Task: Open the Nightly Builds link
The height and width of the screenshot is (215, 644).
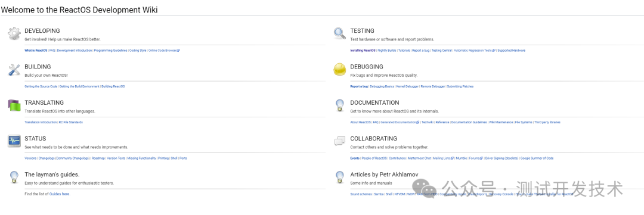Action: pos(387,51)
